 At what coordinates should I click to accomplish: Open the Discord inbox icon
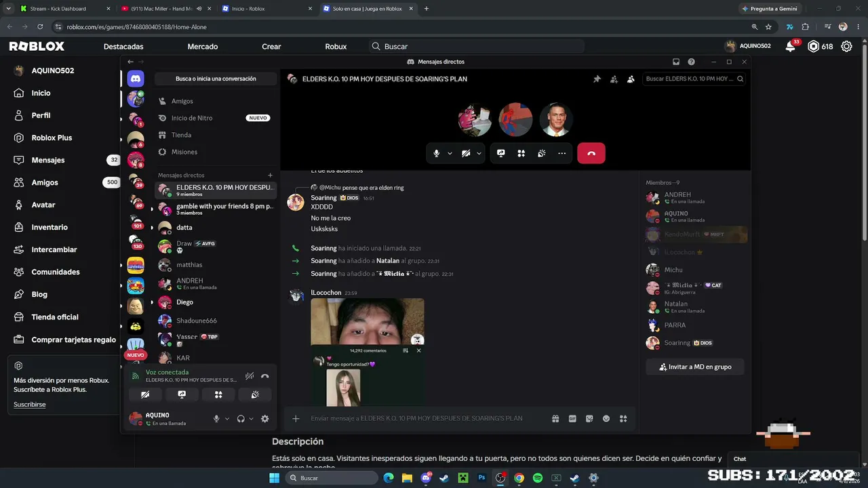676,62
